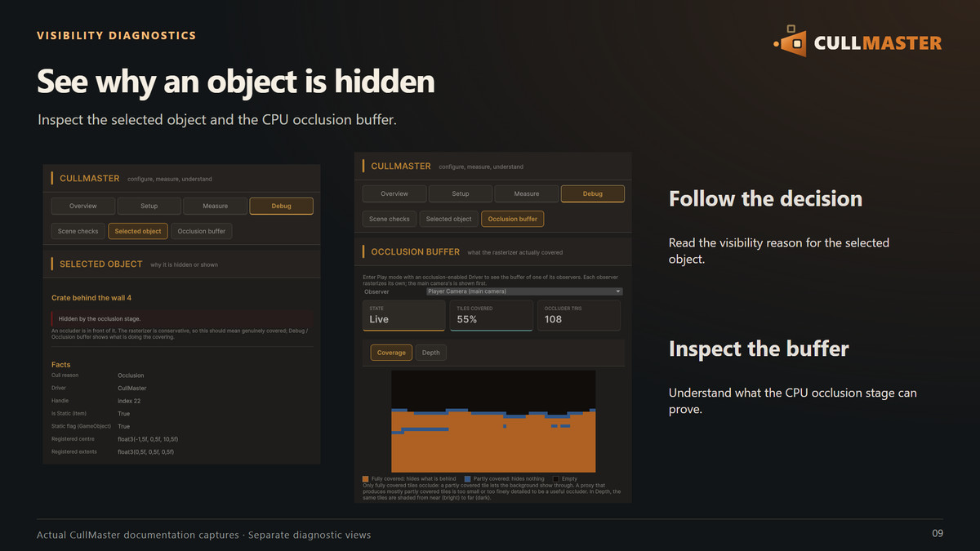Click the highlighted Selected object sub-tab
Screen dimensions: 980x551
(138, 231)
